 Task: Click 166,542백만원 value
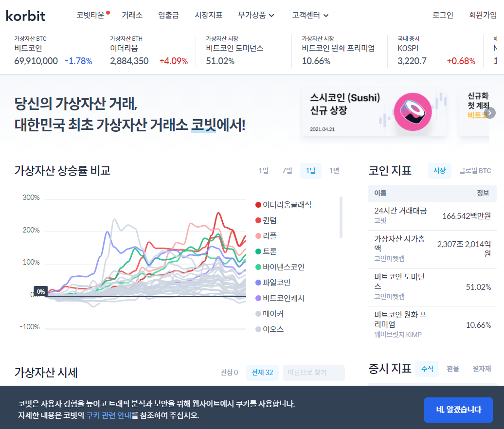467,216
